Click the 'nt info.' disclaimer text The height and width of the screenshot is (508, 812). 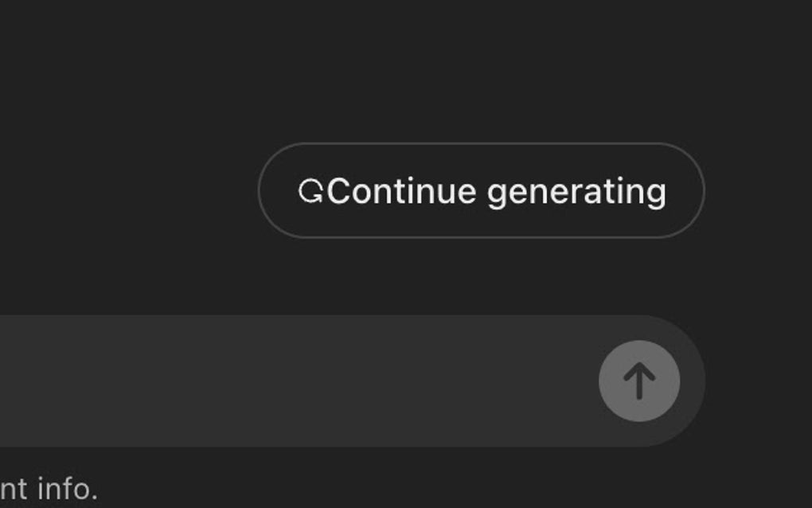coord(49,488)
